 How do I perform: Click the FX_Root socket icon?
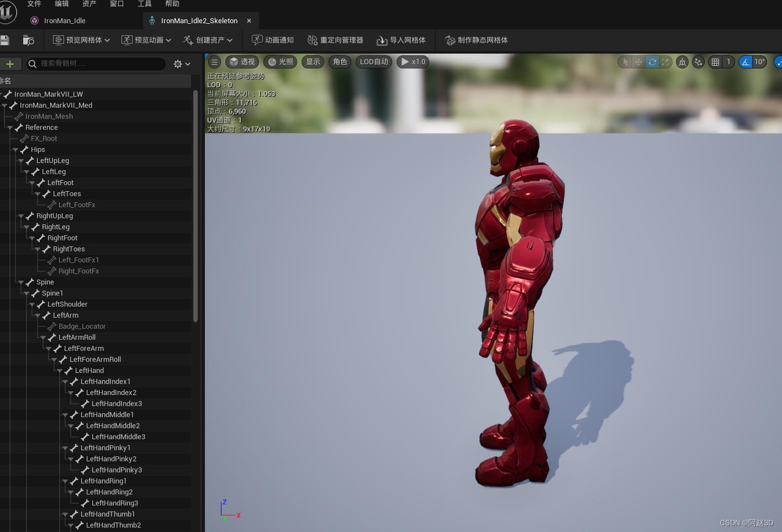coord(24,138)
